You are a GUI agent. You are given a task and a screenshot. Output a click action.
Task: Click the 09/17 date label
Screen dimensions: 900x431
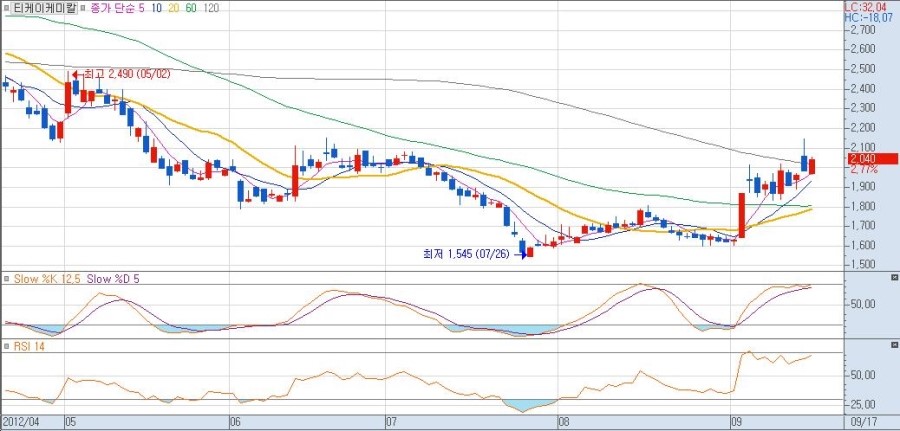coord(866,422)
